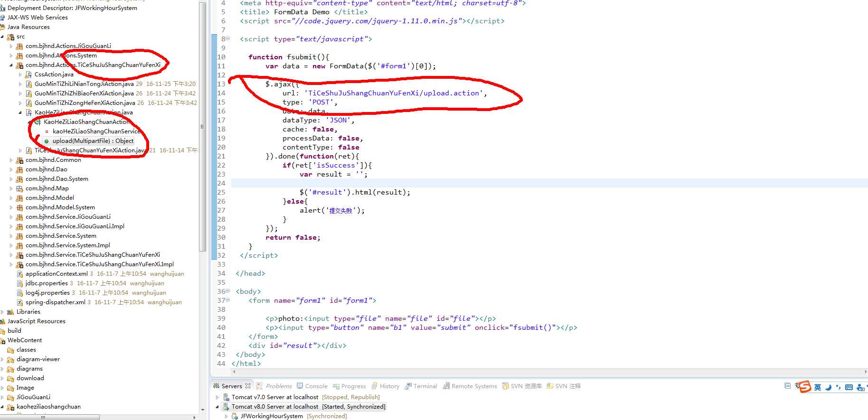This screenshot has height=420, width=868.
Task: Click com.bjhnd.Map package icon
Action: click(19, 188)
